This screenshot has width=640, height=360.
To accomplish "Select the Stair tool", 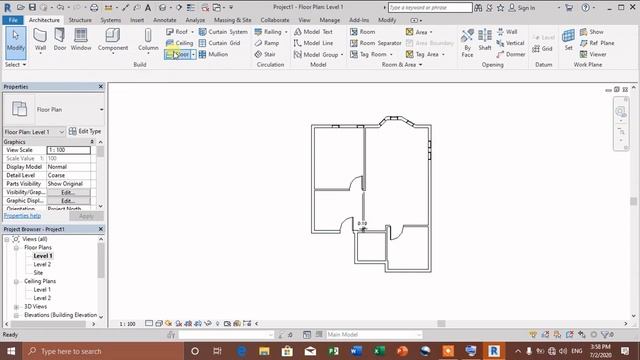I will coord(264,54).
